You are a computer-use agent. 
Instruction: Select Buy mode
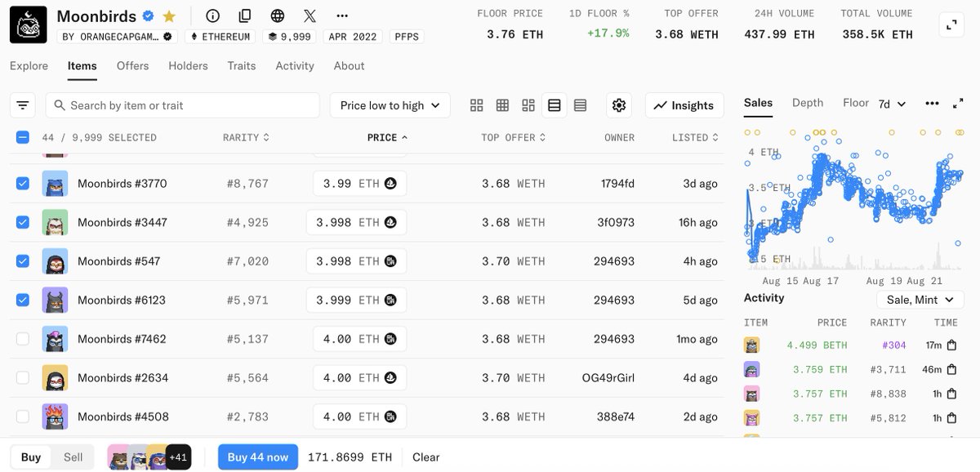(x=31, y=457)
